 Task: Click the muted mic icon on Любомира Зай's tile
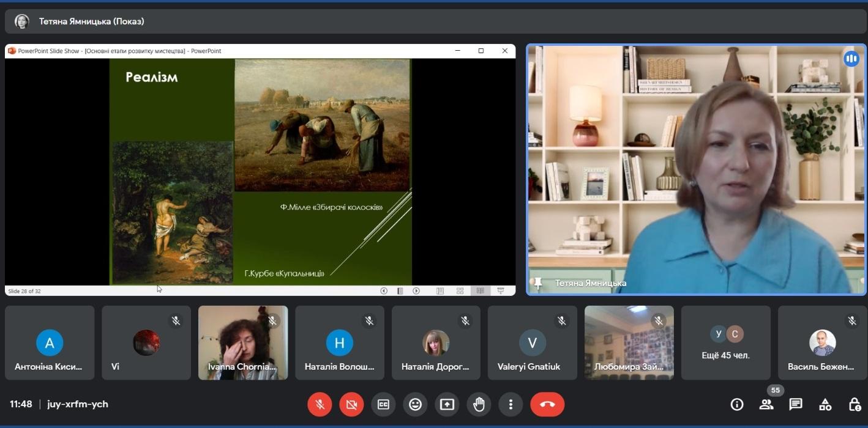click(x=659, y=320)
